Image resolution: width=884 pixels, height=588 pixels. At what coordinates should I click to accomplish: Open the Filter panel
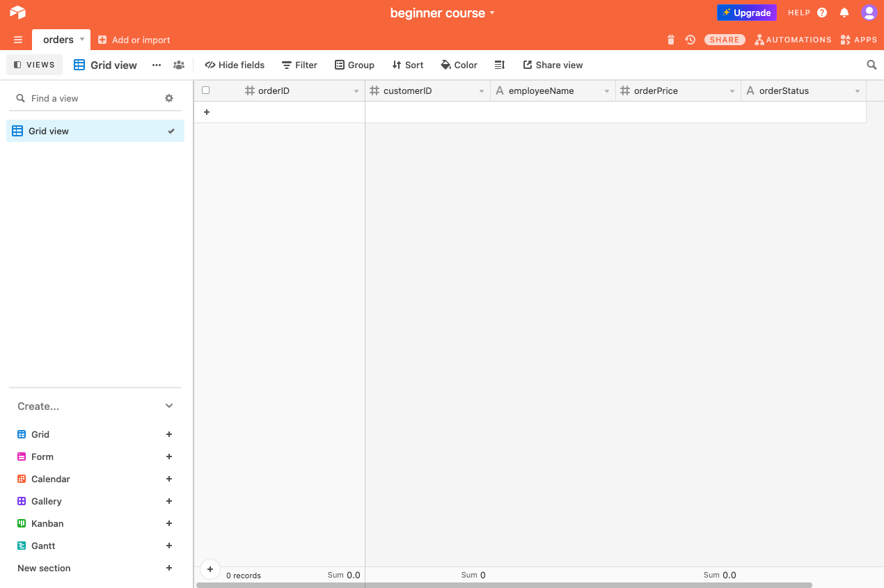(x=299, y=65)
